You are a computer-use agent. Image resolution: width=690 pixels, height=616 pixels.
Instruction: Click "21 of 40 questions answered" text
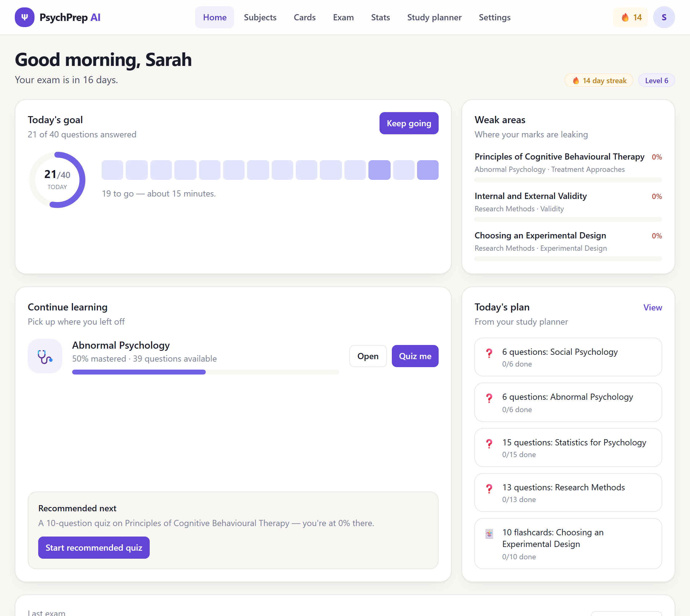82,135
